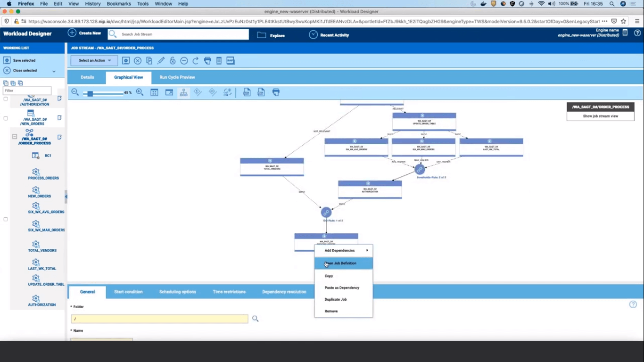Switch to the Run Cycle Preview tab

click(177, 77)
